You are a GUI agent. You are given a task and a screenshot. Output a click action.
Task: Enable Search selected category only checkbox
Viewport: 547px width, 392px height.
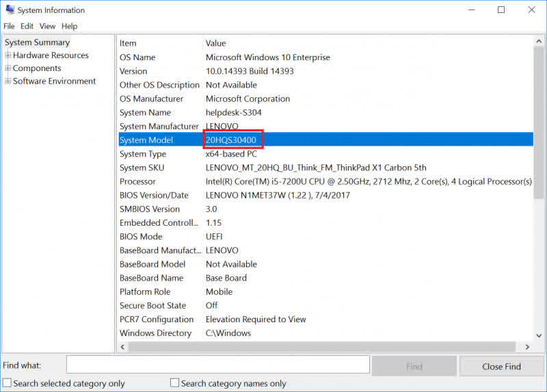(x=8, y=382)
